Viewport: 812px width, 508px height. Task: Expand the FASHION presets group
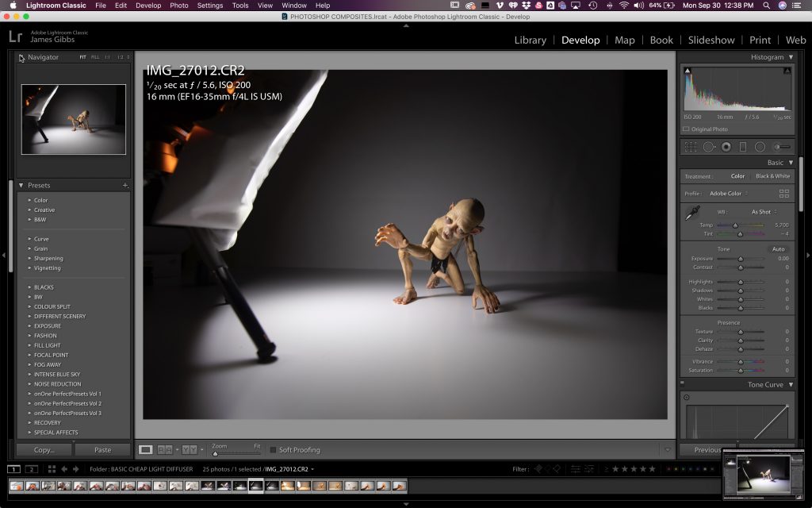tap(29, 336)
